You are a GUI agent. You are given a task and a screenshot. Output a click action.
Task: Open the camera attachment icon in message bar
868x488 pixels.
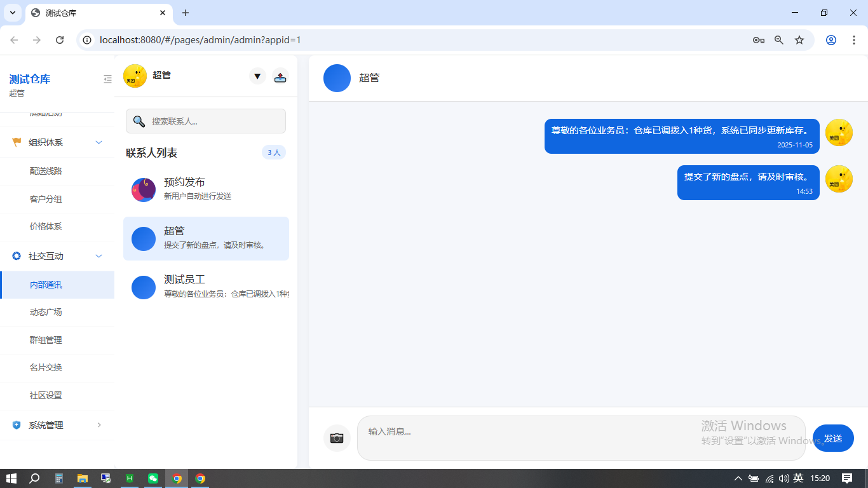pos(337,438)
